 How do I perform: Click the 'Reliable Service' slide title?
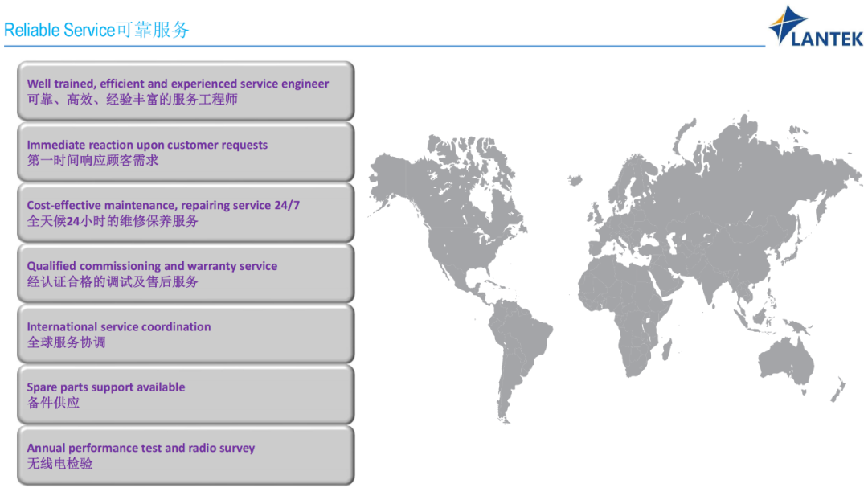tap(97, 29)
